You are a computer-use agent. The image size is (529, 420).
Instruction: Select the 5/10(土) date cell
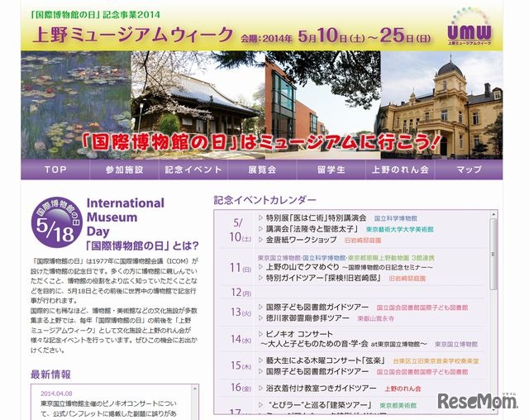point(240,229)
